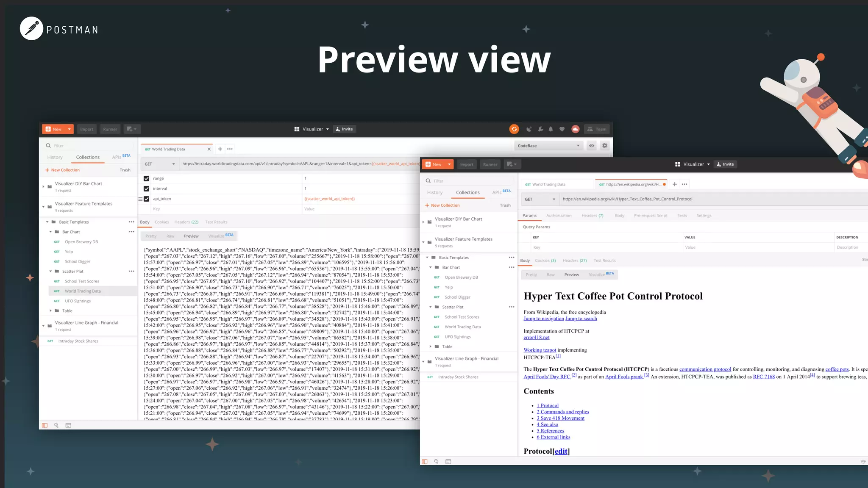
Task: Click the errno418.net link in preview
Action: (x=536, y=338)
